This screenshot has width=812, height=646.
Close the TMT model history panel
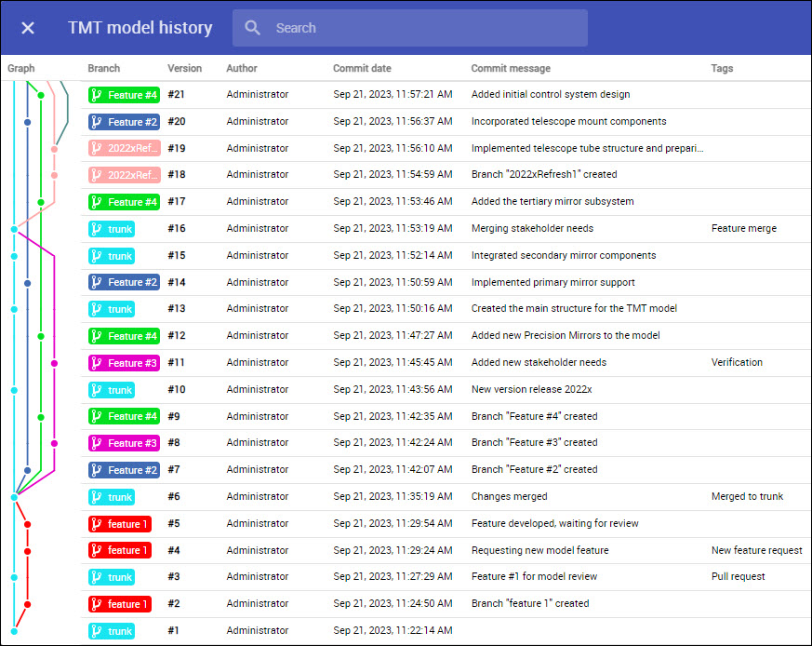coord(28,28)
